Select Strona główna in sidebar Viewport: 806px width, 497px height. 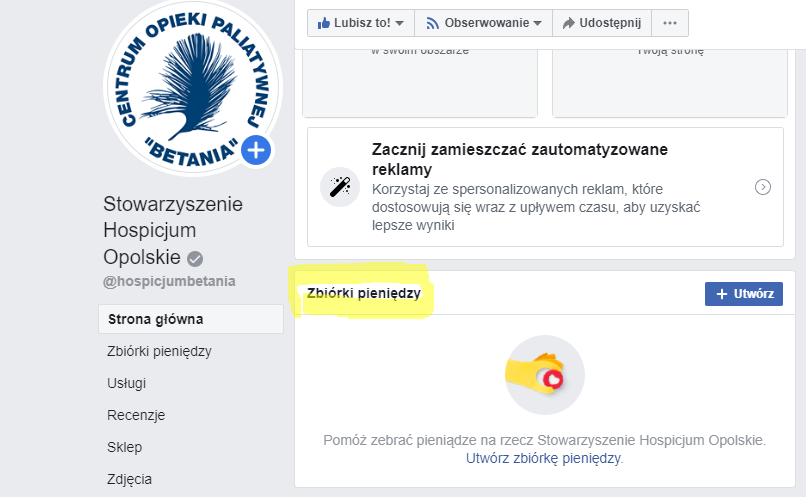191,319
